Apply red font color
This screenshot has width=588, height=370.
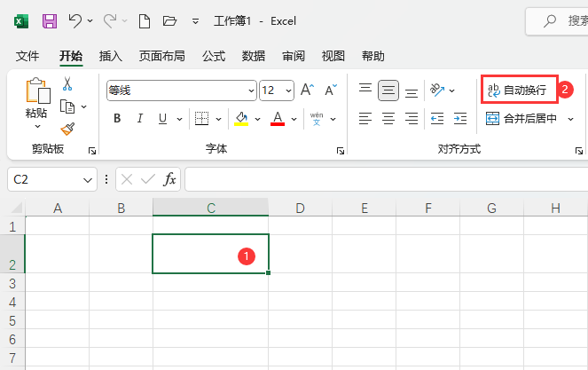pos(278,119)
